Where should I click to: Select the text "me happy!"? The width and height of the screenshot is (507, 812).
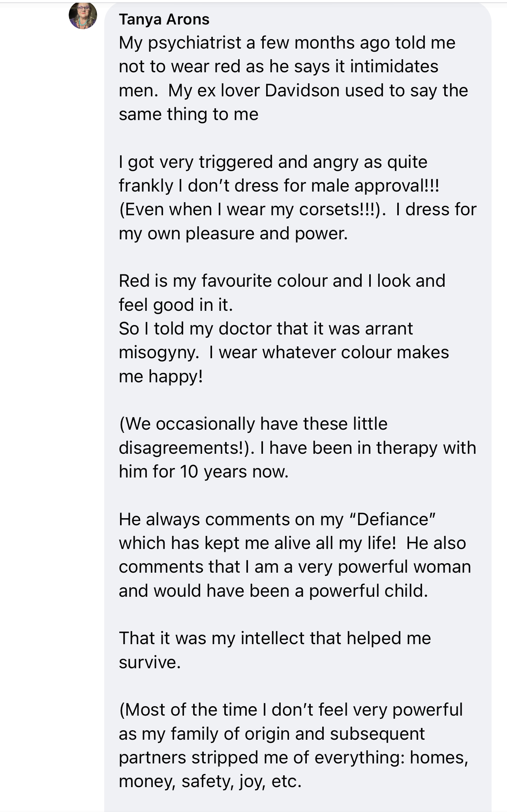[161, 377]
